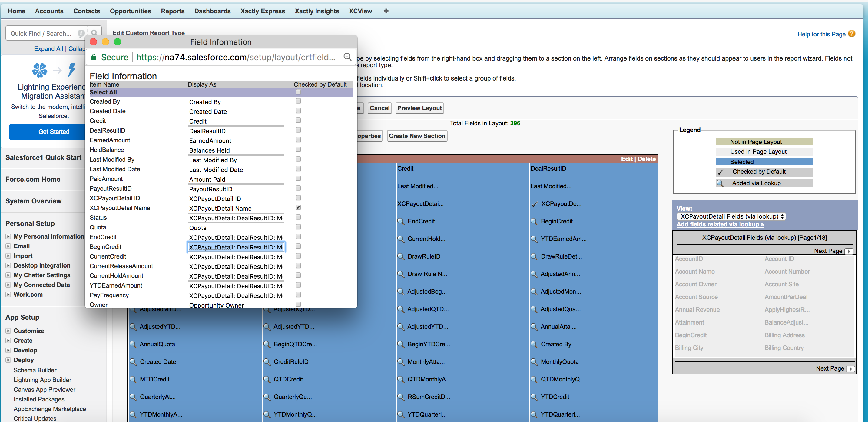868x422 pixels.
Task: Click the Get Started button
Action: click(54, 132)
